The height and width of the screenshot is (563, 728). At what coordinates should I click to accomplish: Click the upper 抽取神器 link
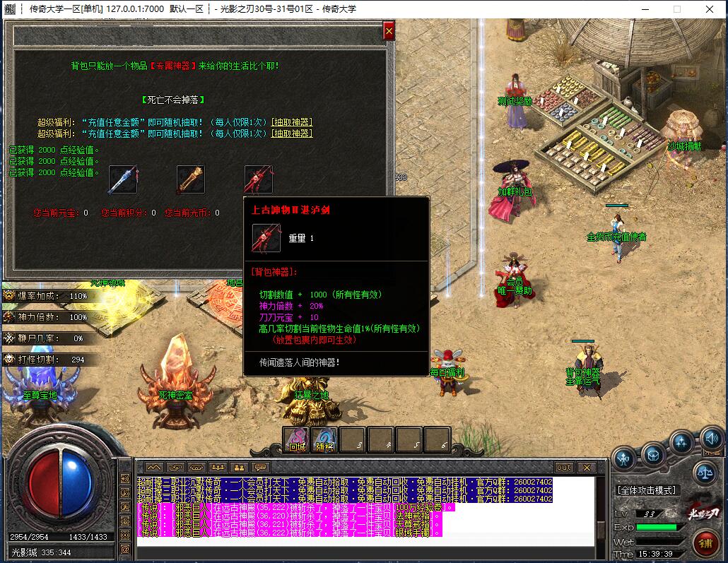pyautogui.click(x=292, y=122)
